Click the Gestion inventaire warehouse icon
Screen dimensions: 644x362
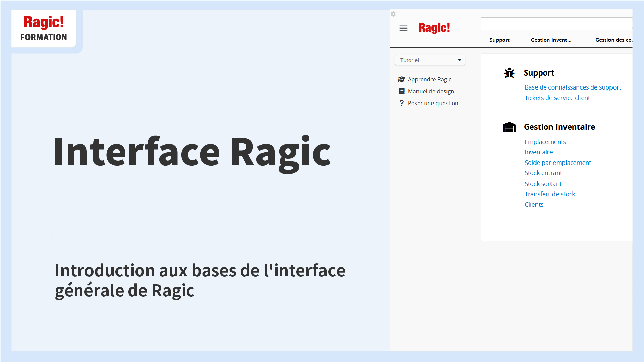509,127
